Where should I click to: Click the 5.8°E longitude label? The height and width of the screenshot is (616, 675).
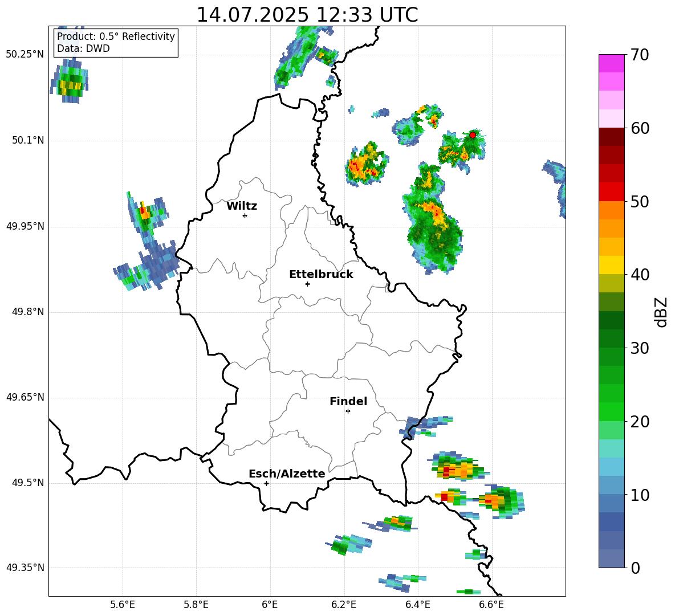tap(196, 605)
